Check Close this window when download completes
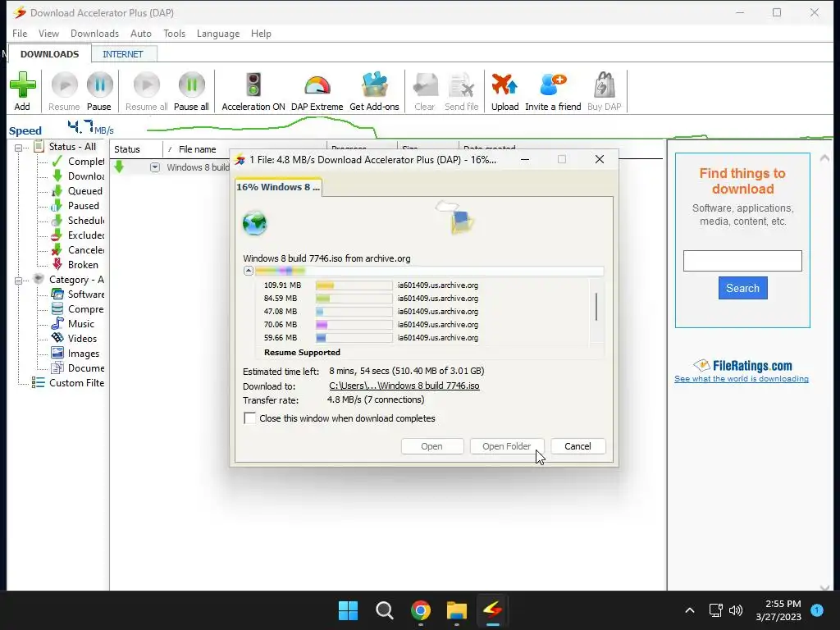 coord(249,418)
